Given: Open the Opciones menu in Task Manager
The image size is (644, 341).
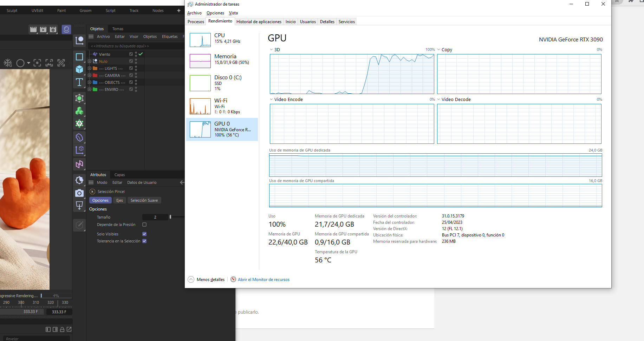Looking at the screenshot, I should click(x=215, y=13).
